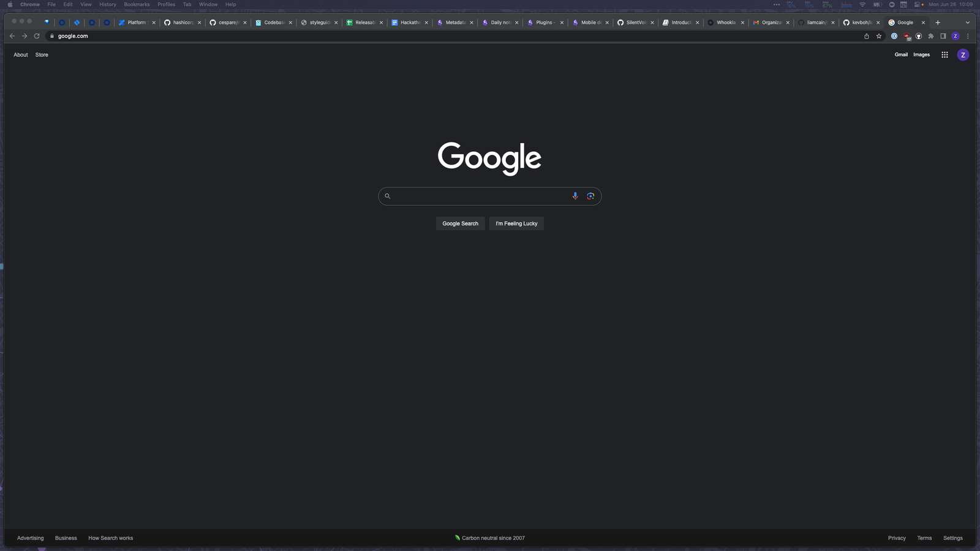Open the Profiles menu in menu bar
This screenshot has height=551, width=980.
(167, 4)
